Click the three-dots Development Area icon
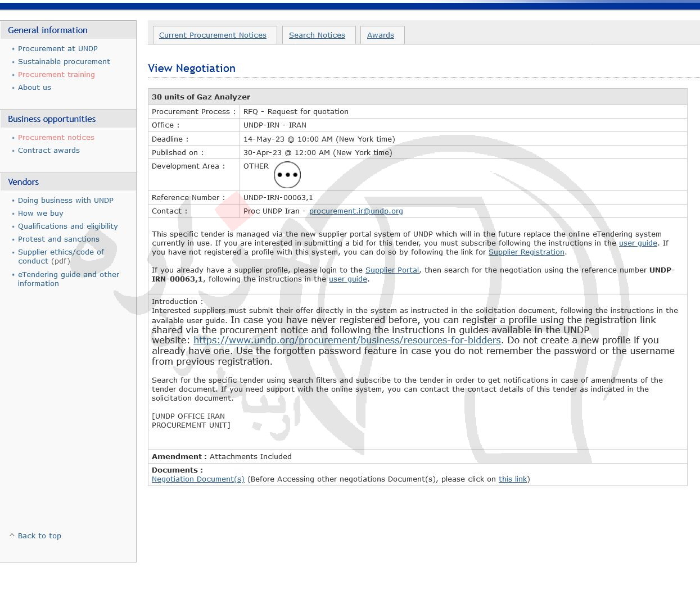The image size is (700, 599). point(287,175)
